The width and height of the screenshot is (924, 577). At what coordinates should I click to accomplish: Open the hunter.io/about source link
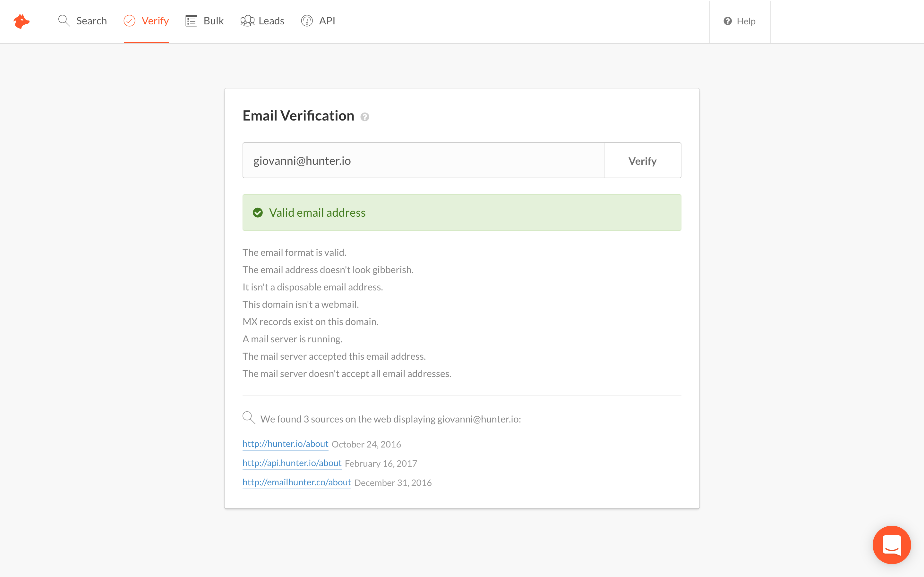pyautogui.click(x=285, y=443)
